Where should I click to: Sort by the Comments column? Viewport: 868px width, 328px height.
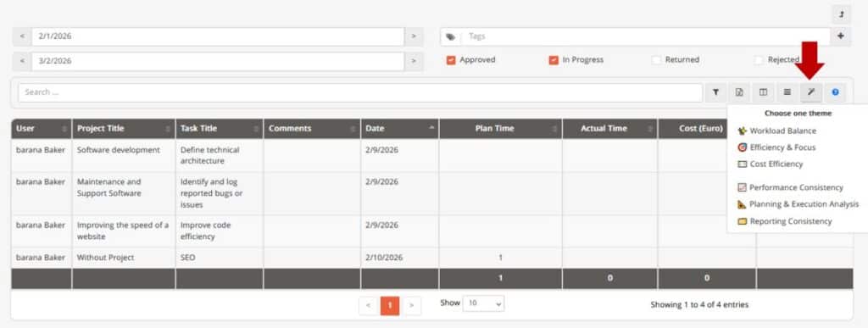312,128
